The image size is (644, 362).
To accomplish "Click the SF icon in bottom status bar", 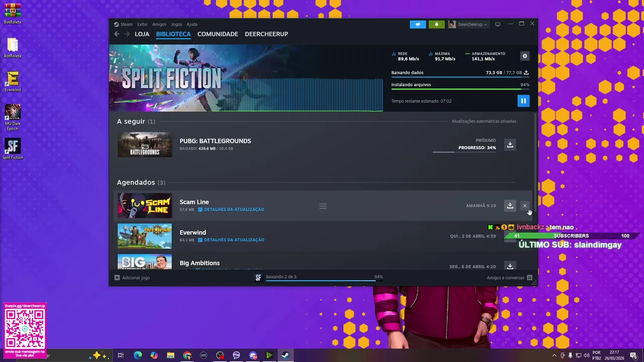I will click(258, 278).
